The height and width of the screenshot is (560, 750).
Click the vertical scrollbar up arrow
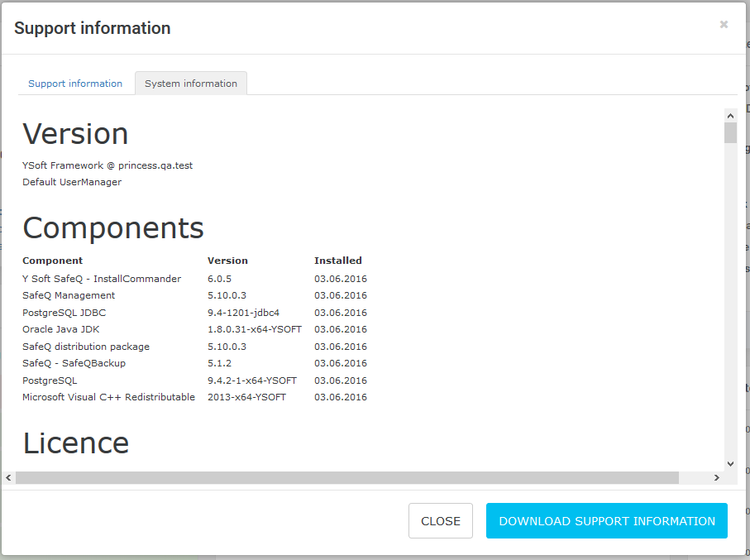(x=730, y=115)
